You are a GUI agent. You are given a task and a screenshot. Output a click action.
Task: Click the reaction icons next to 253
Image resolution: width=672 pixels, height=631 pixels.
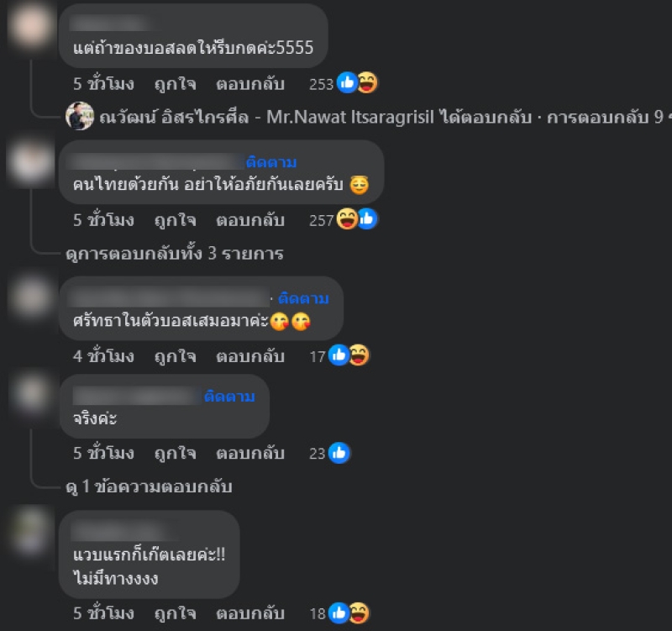(357, 82)
